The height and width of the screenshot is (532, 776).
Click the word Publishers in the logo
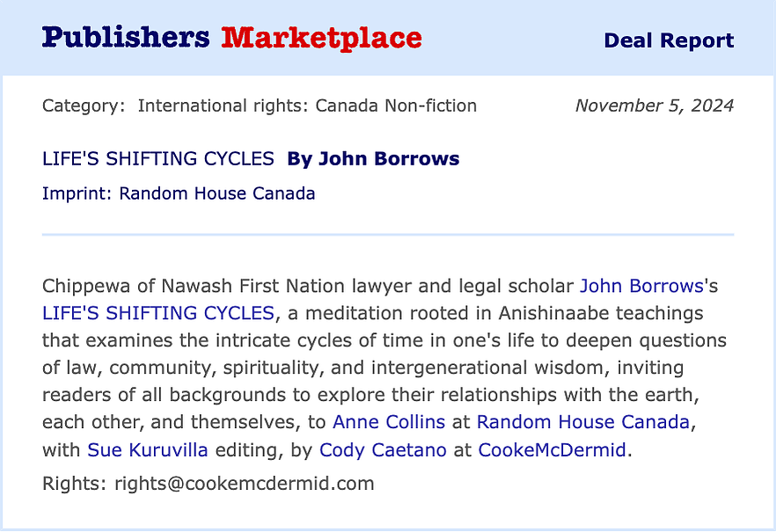point(126,38)
